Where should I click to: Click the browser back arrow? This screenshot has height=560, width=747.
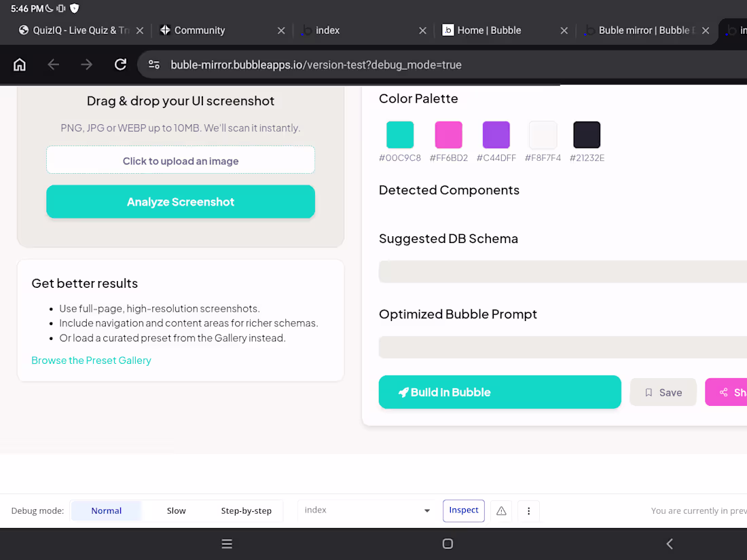(x=54, y=64)
